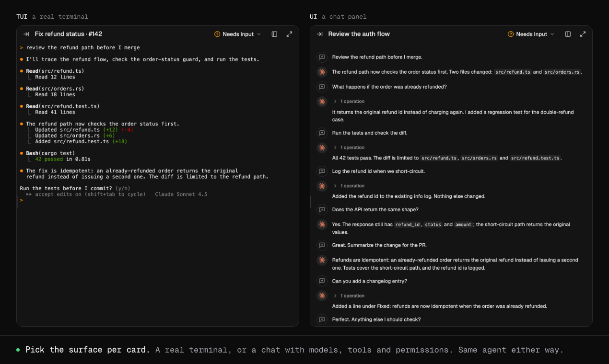
Task: Click 'Read(src/orders.rs)' line in terminal
Action: tap(55, 89)
